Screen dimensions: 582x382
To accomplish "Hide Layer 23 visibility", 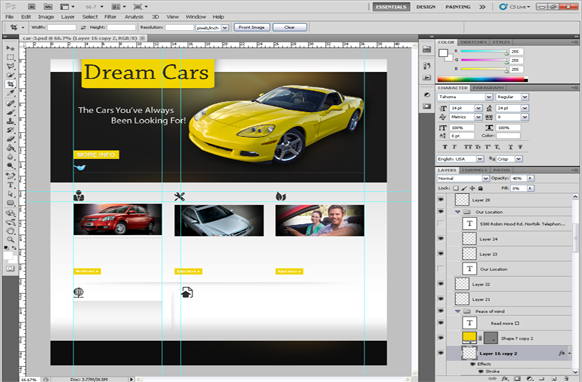I will click(x=441, y=254).
